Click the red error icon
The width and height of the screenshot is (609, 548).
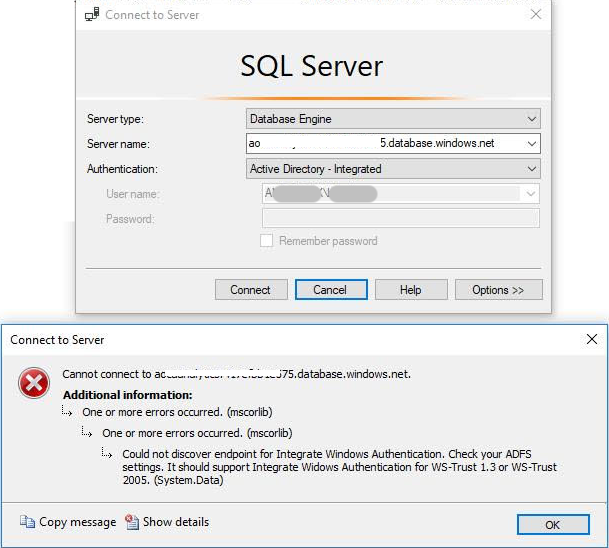point(34,383)
